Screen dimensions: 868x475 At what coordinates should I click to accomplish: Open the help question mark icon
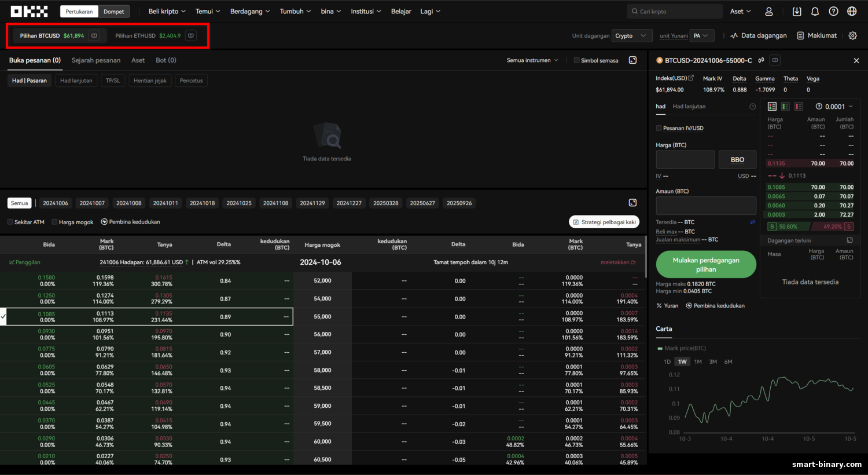[x=833, y=11]
